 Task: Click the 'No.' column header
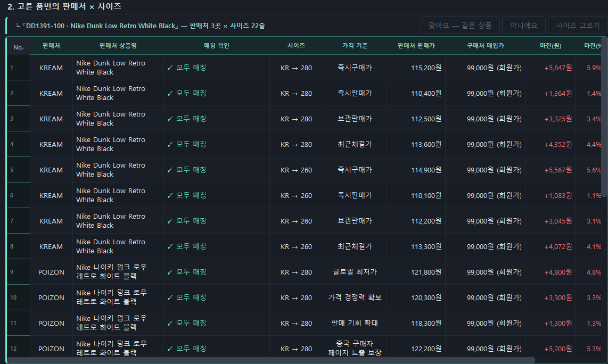[x=18, y=47]
